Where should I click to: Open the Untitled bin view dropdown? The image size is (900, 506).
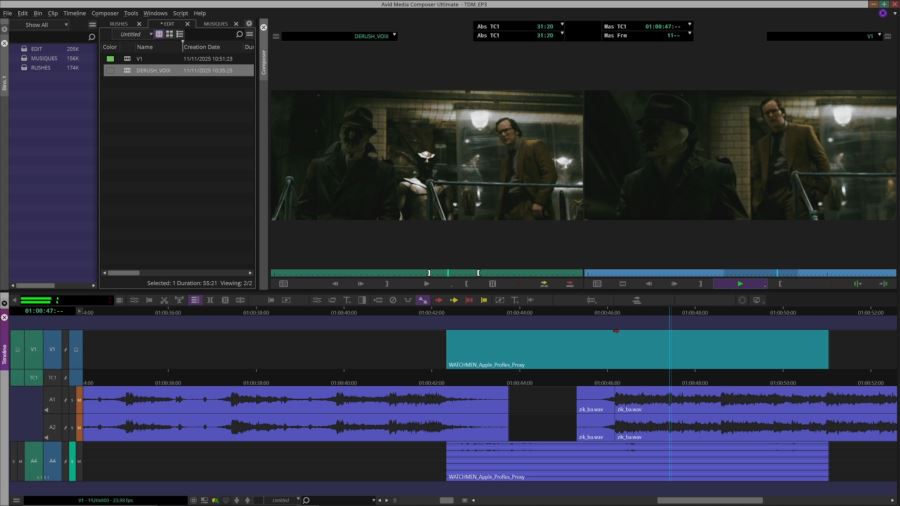[x=133, y=34]
